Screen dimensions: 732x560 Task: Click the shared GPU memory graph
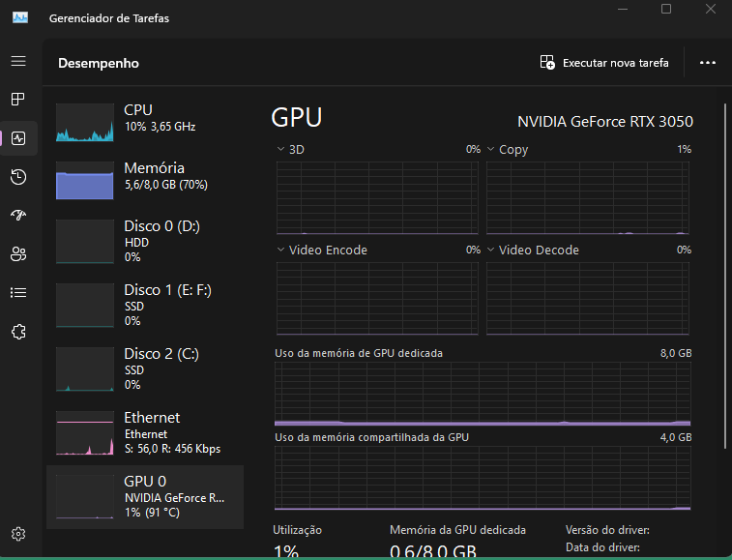coord(483,478)
